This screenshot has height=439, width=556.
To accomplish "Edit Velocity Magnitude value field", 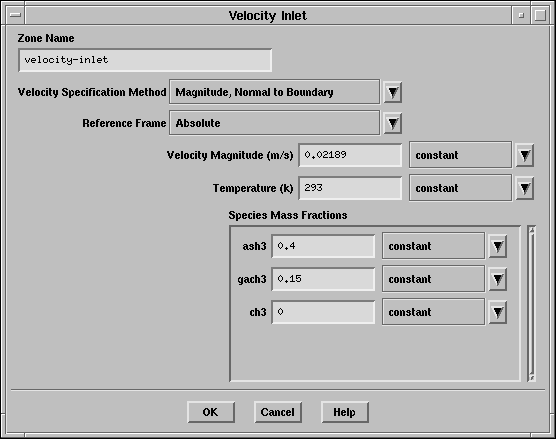I will (350, 155).
